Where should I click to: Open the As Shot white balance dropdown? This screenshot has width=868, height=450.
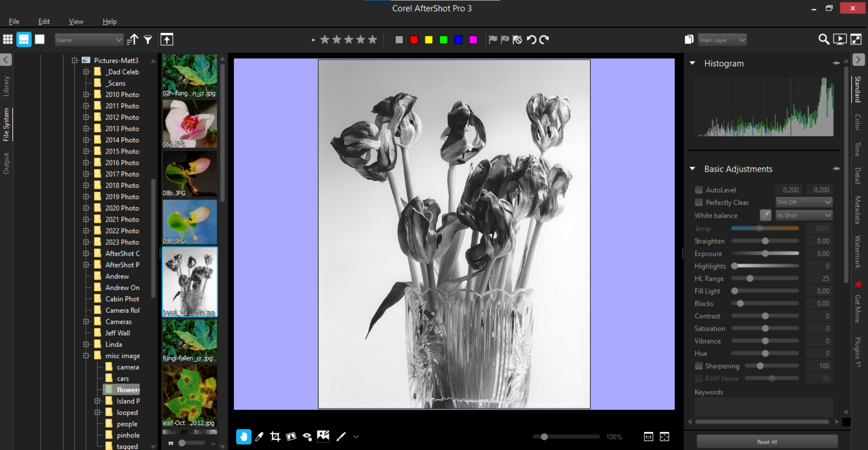[x=803, y=215]
